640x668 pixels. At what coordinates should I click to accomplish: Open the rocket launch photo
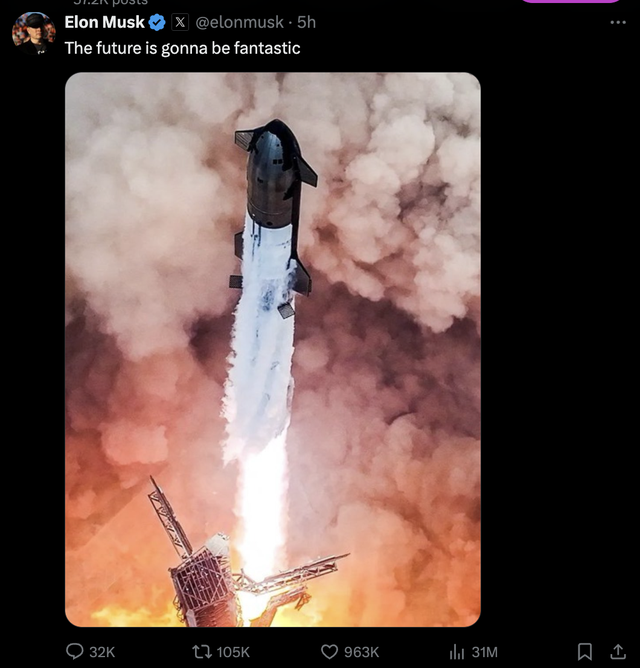point(272,350)
